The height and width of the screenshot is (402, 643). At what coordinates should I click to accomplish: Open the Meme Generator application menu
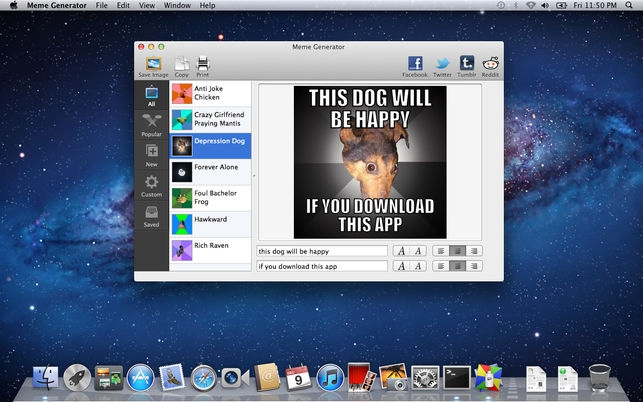(x=57, y=5)
